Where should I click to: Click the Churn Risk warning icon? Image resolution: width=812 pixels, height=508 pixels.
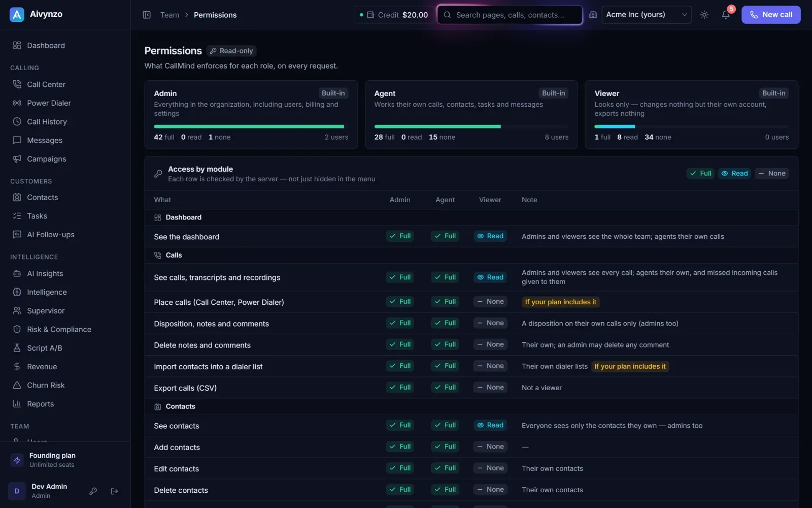[x=17, y=386]
